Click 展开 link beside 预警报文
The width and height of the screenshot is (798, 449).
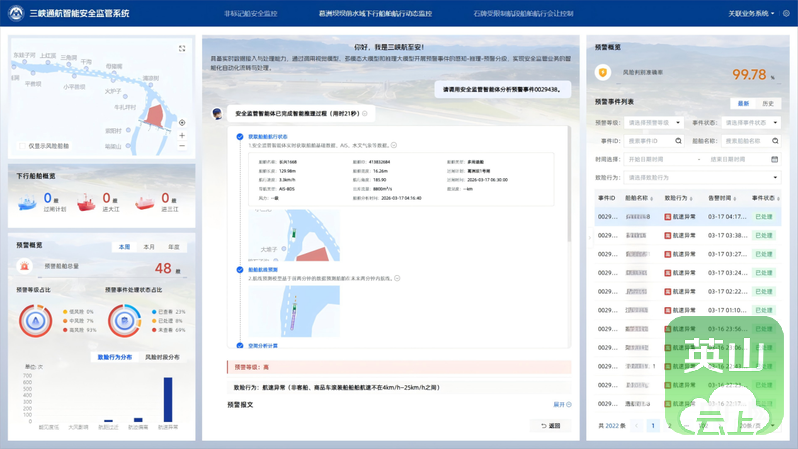pos(562,405)
